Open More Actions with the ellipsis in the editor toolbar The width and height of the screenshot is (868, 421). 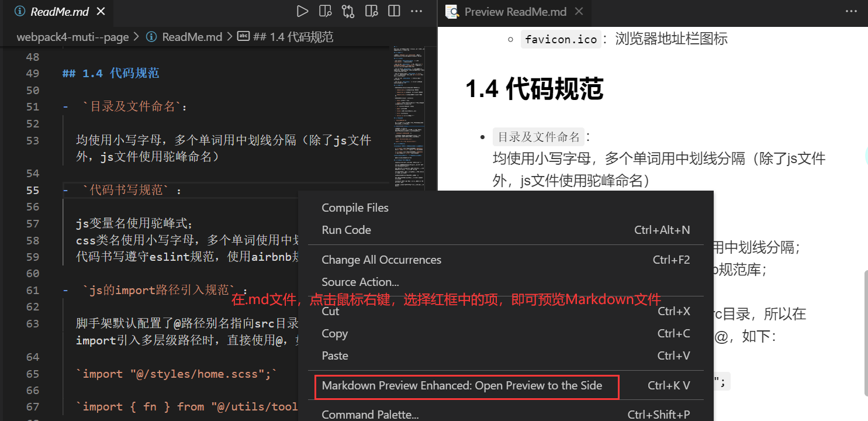click(416, 11)
